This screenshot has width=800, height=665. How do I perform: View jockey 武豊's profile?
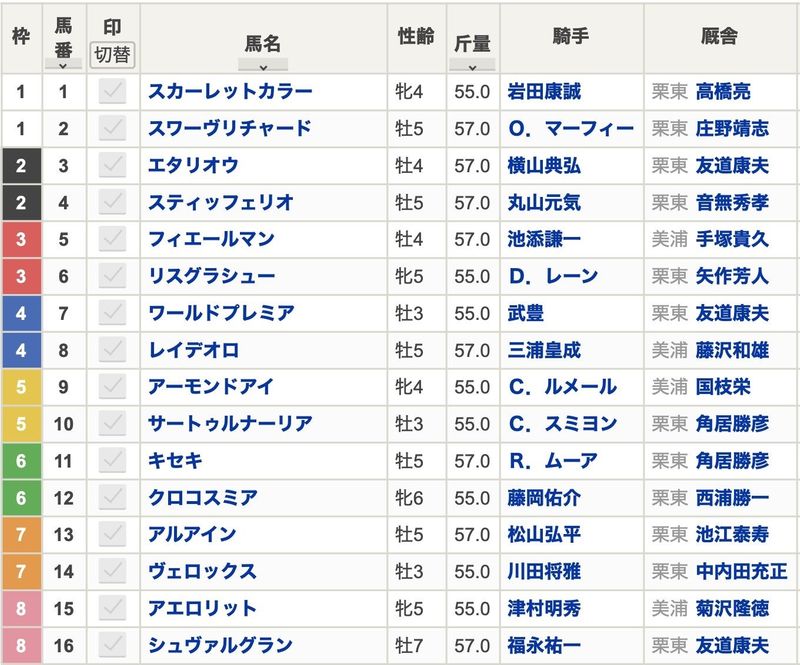[x=526, y=313]
